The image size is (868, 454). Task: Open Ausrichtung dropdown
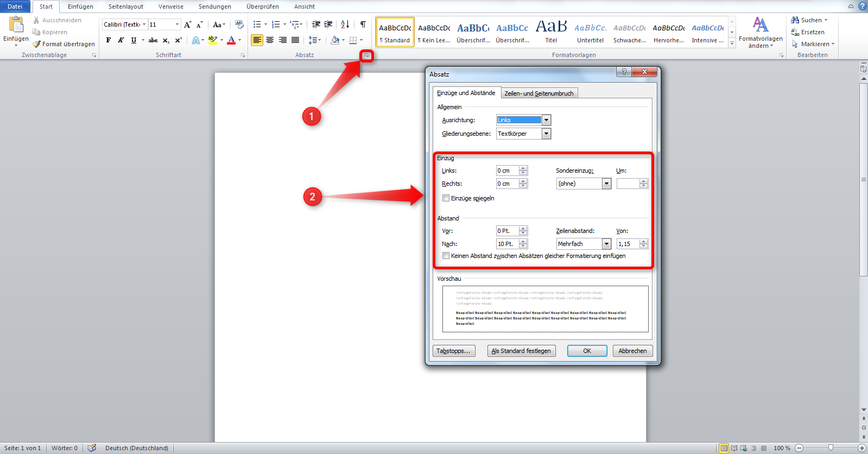(x=547, y=120)
